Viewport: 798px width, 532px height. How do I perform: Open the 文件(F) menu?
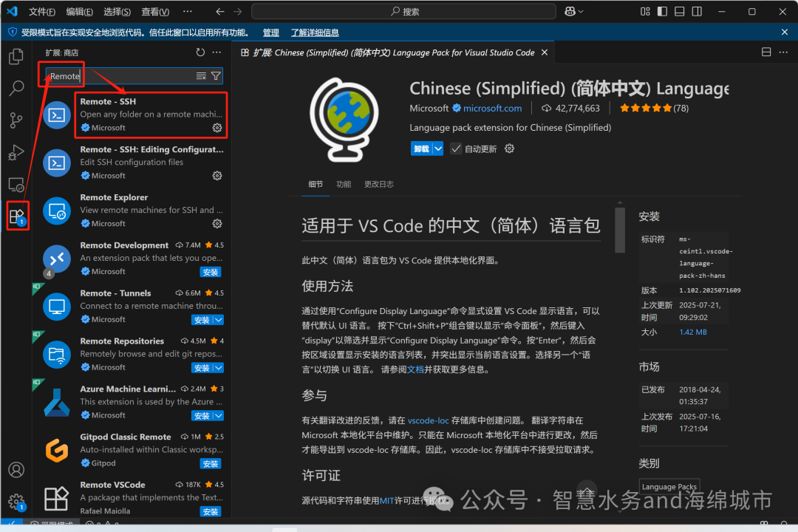pos(41,11)
